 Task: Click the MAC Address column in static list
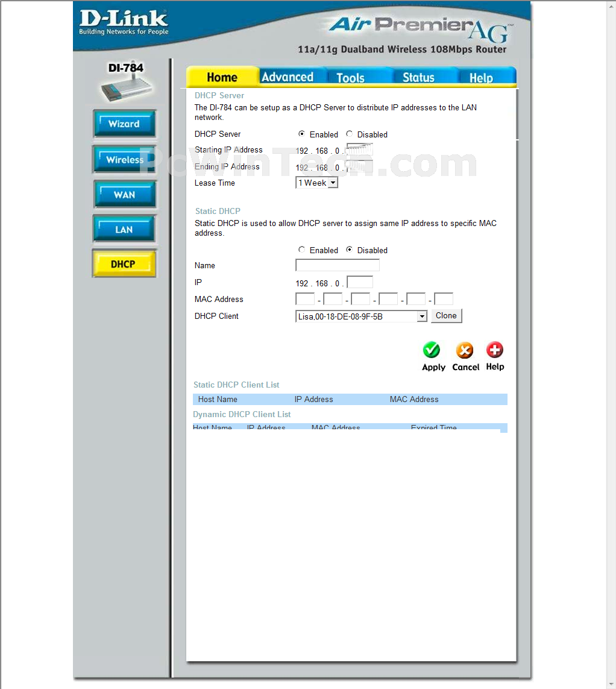[x=414, y=400]
